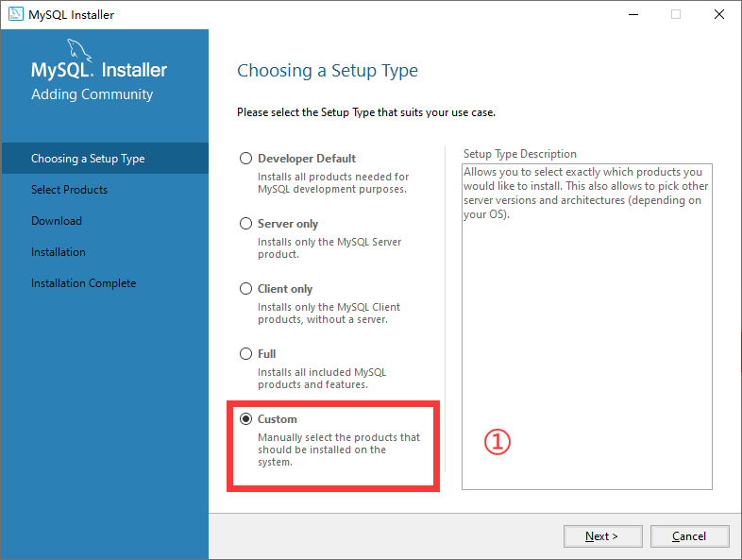Click the Developer Default description text
The image size is (742, 560).
coord(333,182)
